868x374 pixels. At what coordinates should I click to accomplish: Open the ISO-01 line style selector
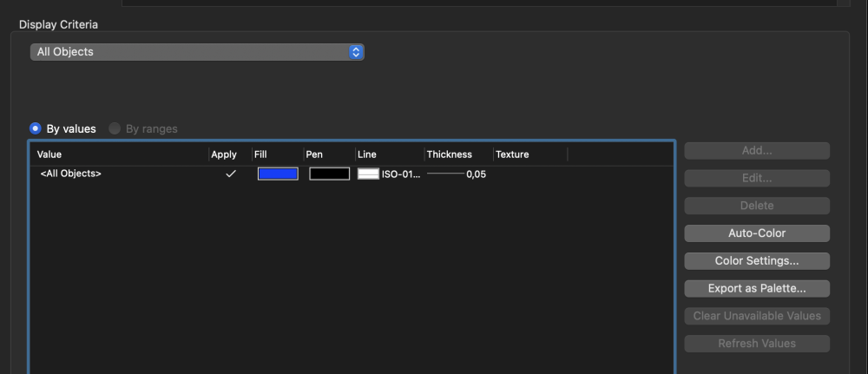[389, 174]
